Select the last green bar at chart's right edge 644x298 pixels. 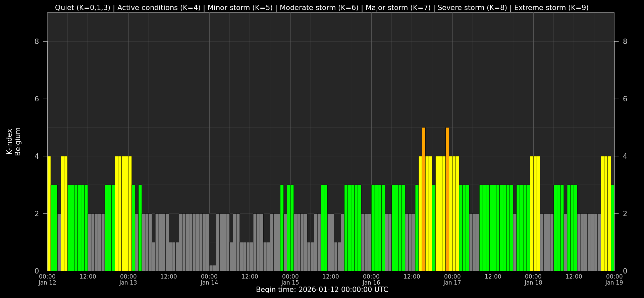click(613, 228)
